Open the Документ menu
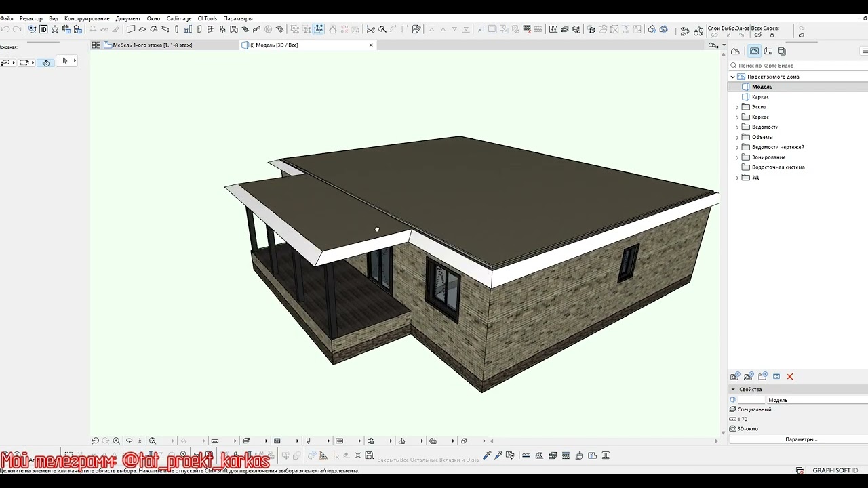This screenshot has height=488, width=868. 128,18
